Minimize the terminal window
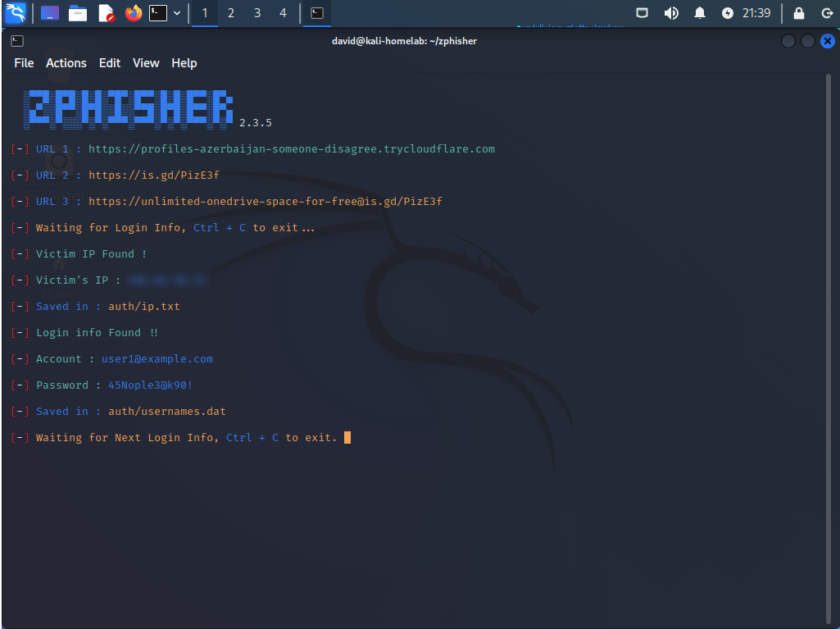This screenshot has height=629, width=840. click(x=788, y=41)
